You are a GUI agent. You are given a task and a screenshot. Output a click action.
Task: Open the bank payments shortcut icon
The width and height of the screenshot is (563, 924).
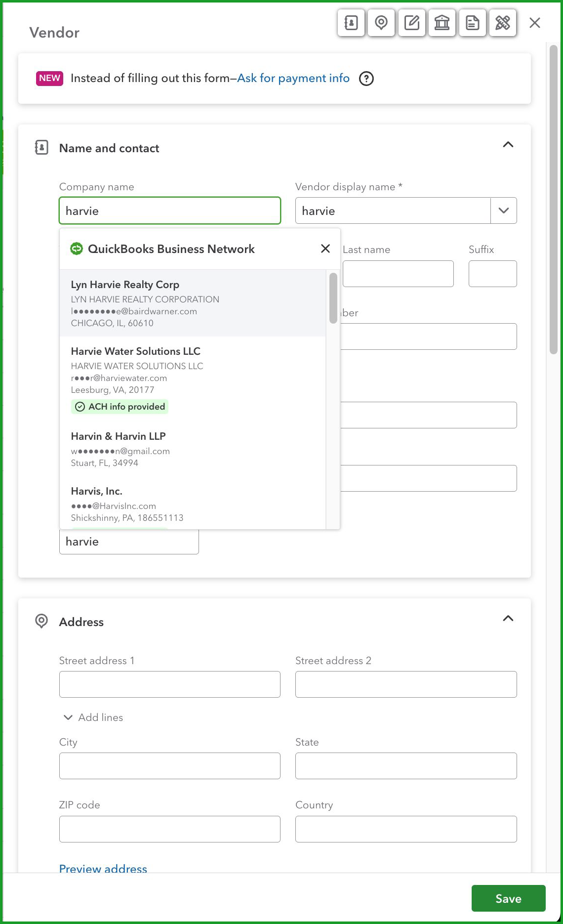[x=442, y=23]
